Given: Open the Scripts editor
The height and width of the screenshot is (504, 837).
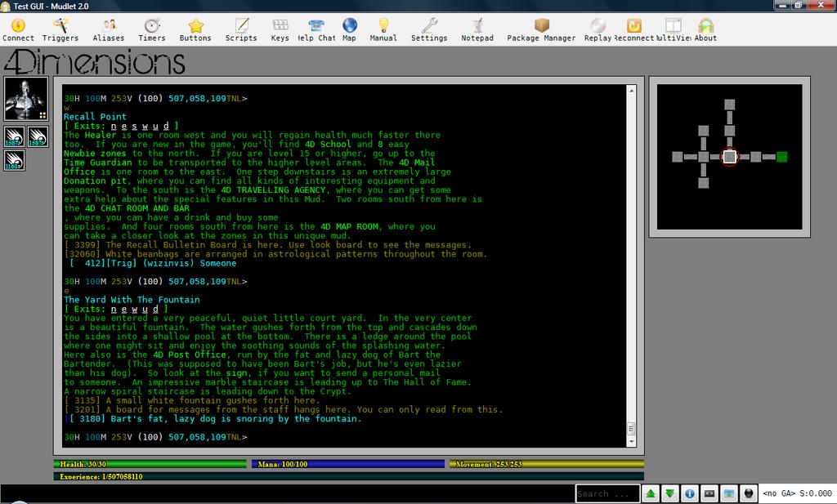Looking at the screenshot, I should click(241, 30).
